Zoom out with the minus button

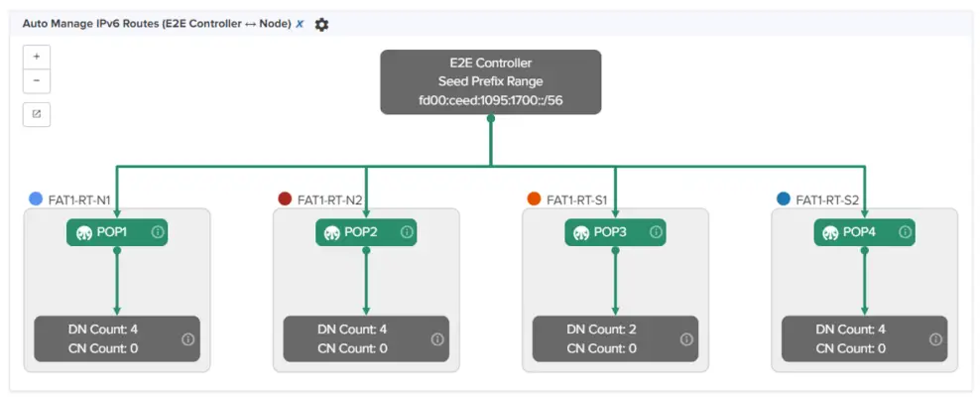pyautogui.click(x=37, y=80)
